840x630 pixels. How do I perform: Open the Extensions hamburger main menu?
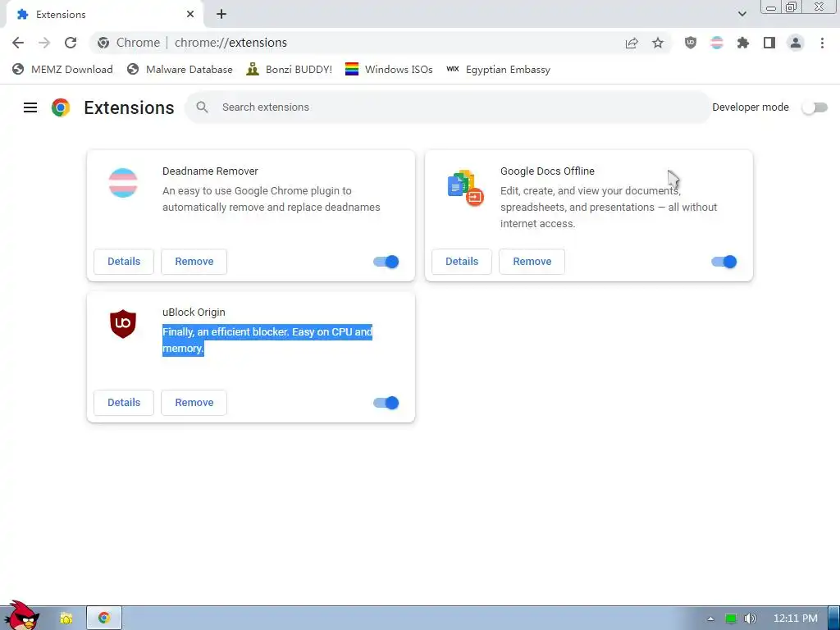click(30, 107)
